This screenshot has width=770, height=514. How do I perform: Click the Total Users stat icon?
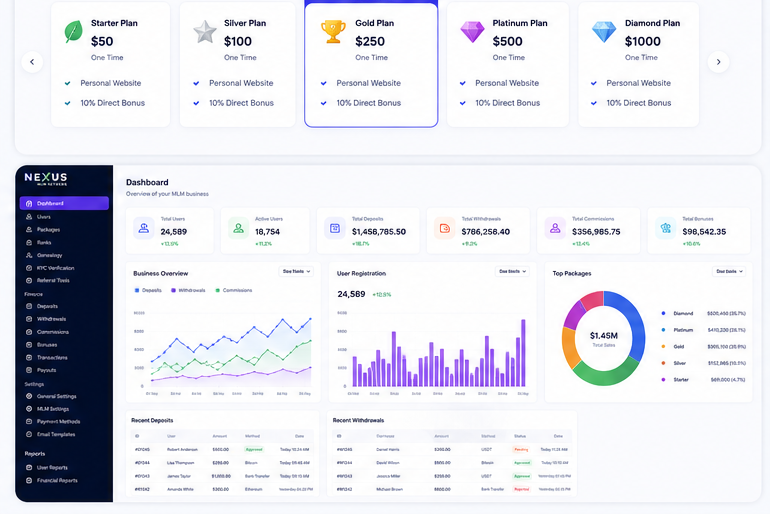144,228
